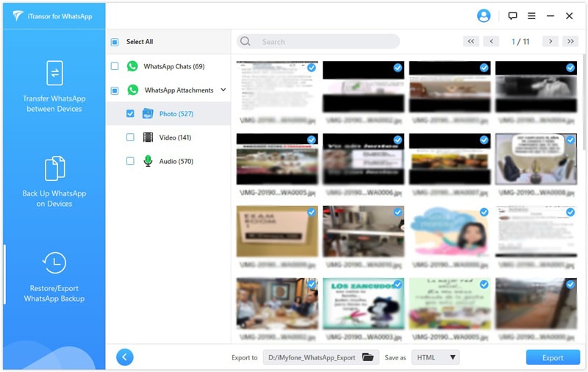
Task: Check the WhatsApp Chats (69) checkbox
Action: click(x=115, y=66)
